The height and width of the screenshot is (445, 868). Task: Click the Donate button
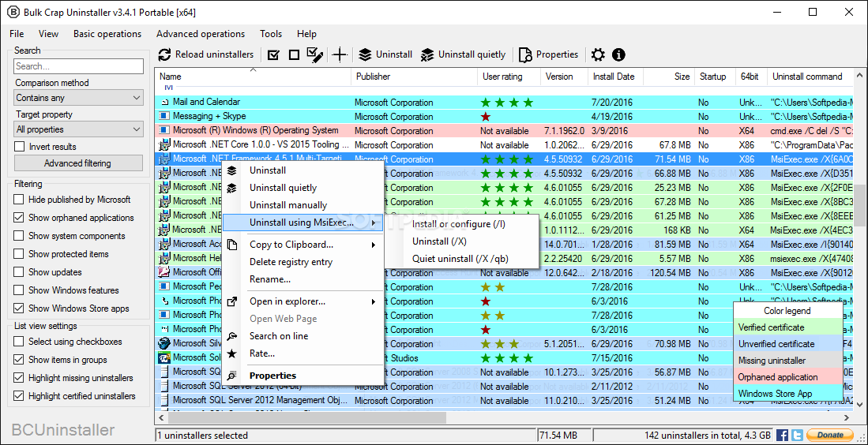click(829, 435)
